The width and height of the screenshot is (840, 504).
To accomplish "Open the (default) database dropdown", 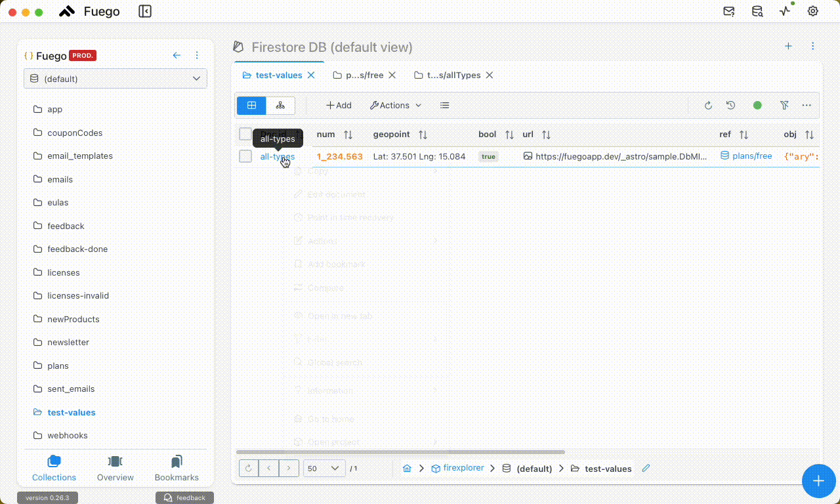I will 115,79.
